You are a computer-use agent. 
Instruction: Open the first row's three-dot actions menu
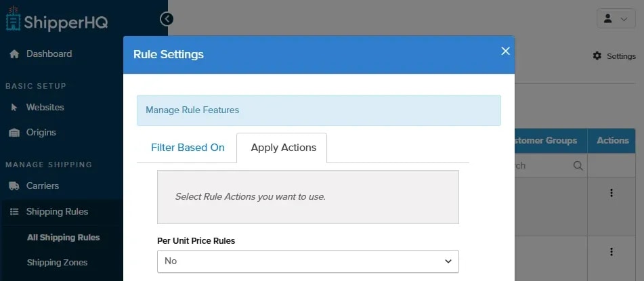click(x=611, y=193)
